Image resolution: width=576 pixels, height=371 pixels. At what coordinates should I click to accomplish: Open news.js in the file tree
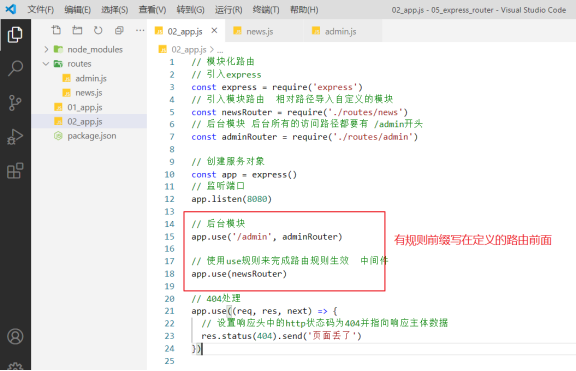(x=89, y=93)
